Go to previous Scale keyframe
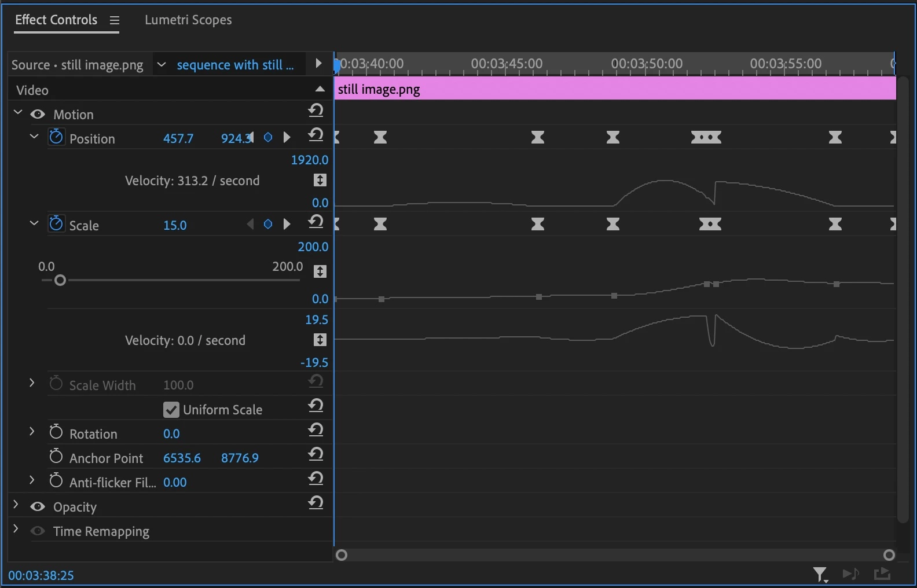Screen dimensions: 917x588 point(250,225)
